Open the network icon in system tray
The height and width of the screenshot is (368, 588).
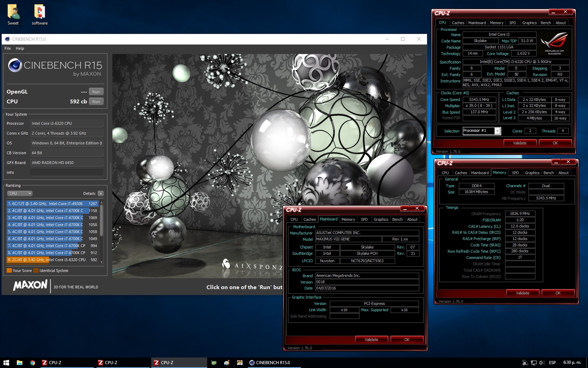534,363
